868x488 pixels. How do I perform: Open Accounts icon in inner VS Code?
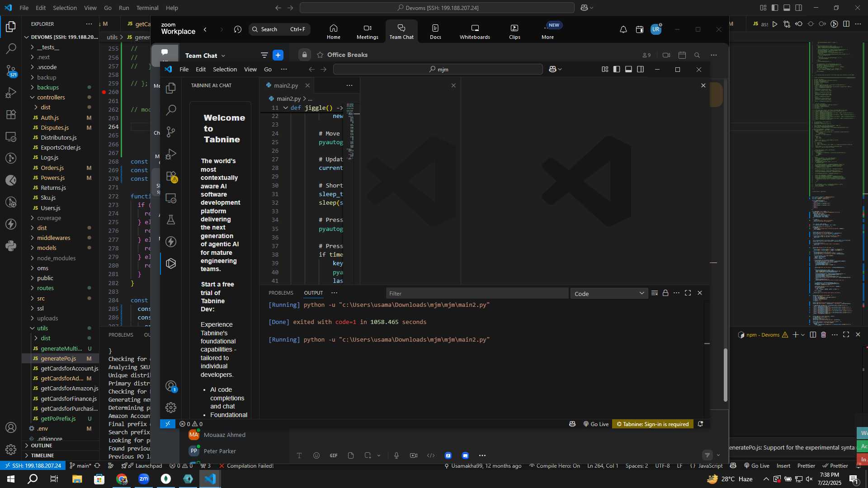coord(171,386)
